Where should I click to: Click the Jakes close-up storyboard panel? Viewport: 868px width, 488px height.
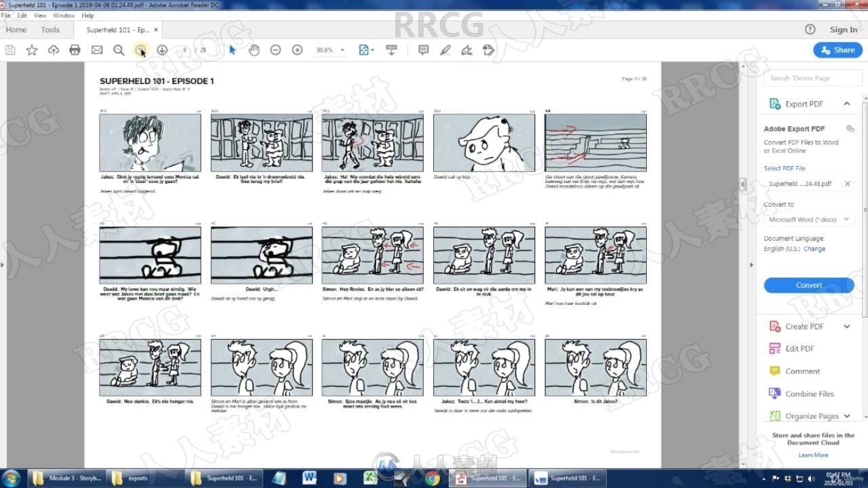tap(150, 142)
